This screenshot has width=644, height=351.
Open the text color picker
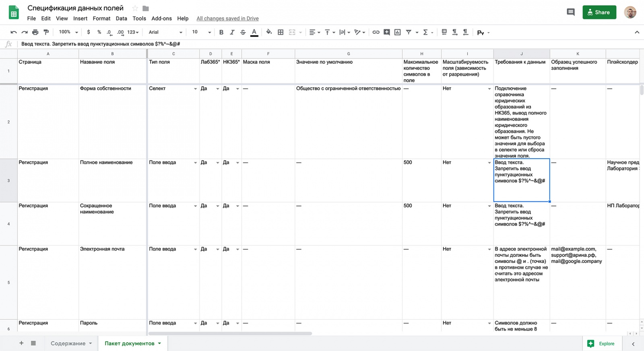click(254, 33)
